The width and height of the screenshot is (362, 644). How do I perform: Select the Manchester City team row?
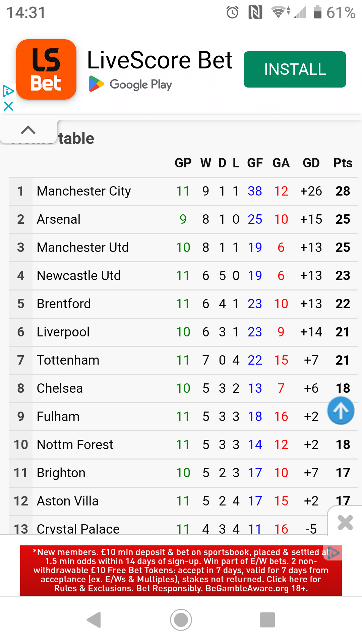(x=84, y=191)
